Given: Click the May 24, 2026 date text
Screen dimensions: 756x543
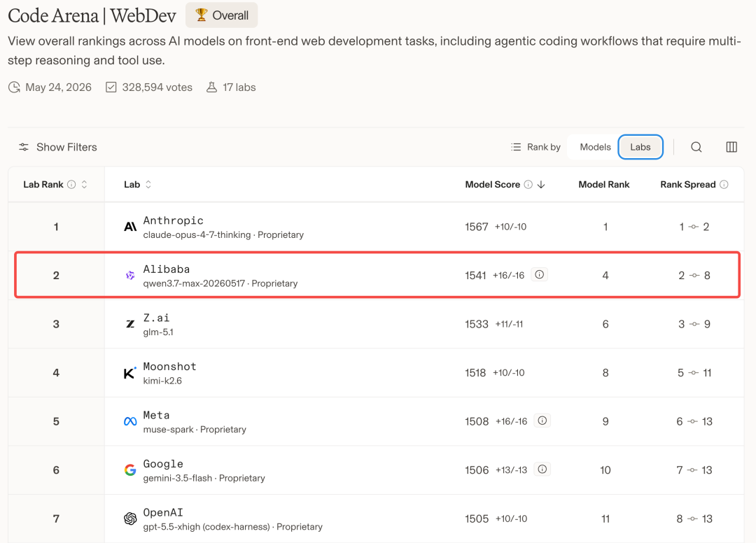Looking at the screenshot, I should click(58, 87).
